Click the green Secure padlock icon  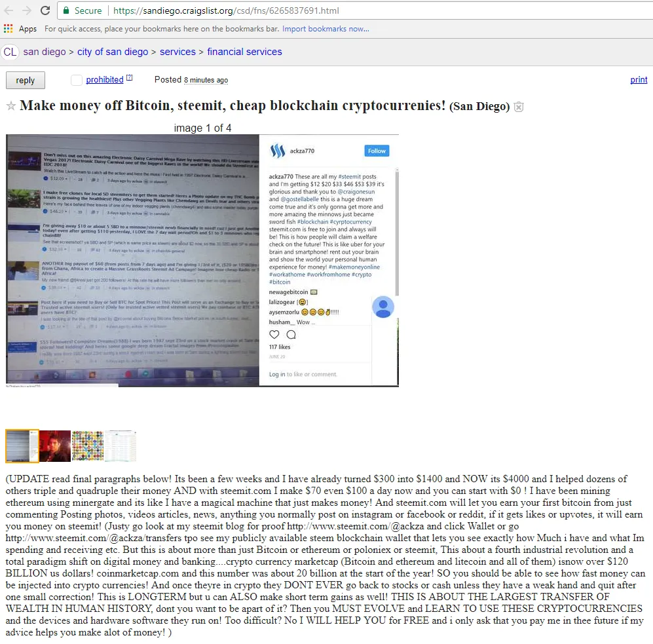point(65,10)
